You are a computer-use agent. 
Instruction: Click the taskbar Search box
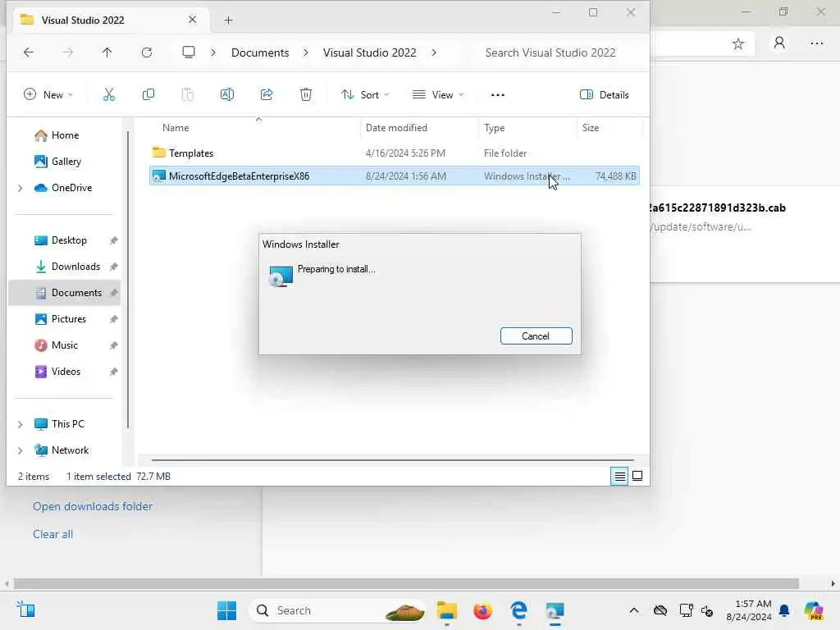pos(337,610)
